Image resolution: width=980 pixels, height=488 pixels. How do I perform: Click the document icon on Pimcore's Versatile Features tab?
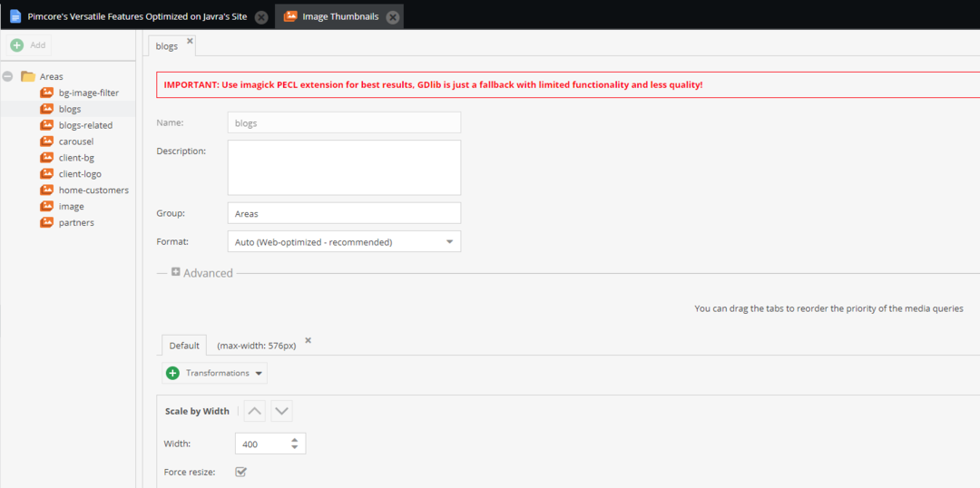(15, 17)
